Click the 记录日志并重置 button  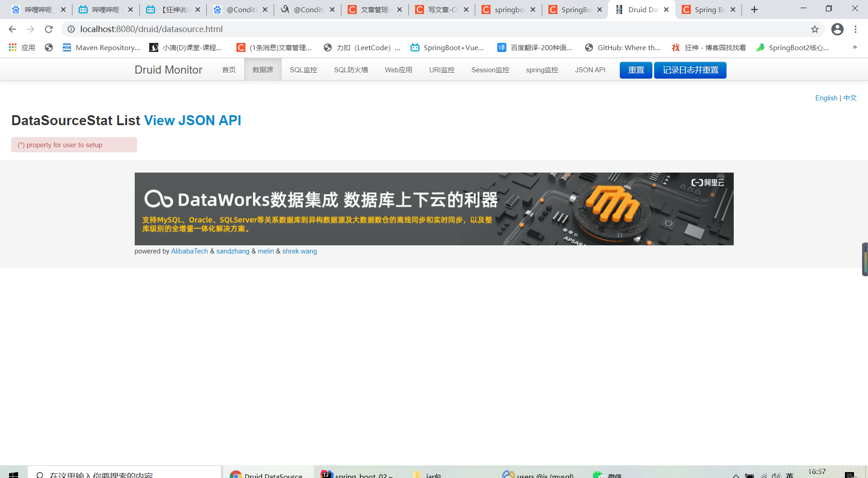point(690,70)
